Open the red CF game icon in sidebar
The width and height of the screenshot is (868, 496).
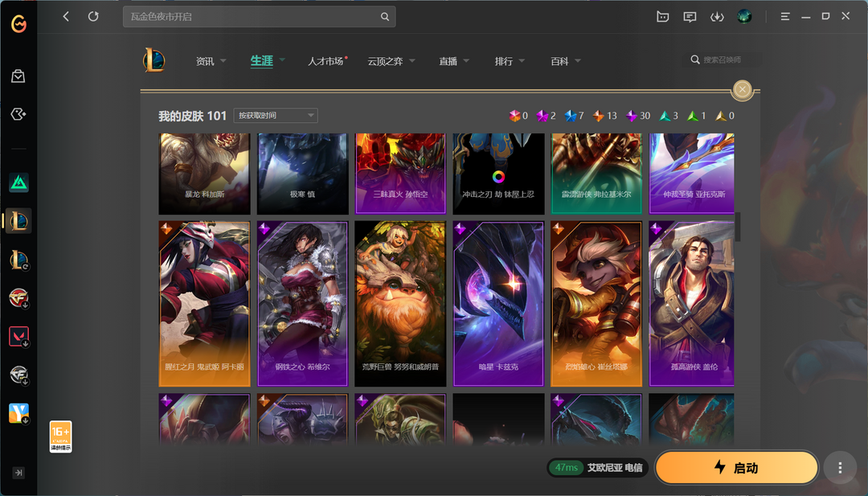pos(18,297)
